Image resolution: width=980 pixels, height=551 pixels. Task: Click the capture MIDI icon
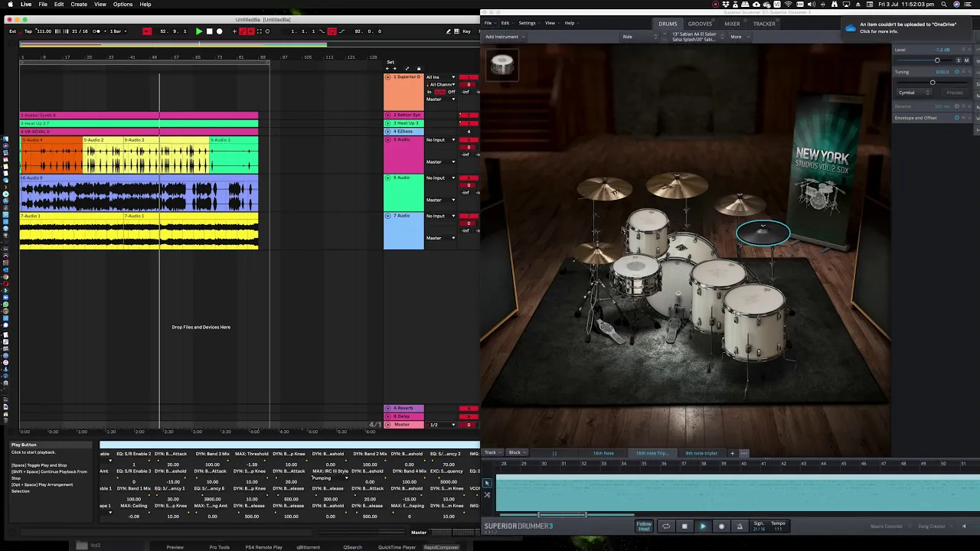tap(259, 31)
